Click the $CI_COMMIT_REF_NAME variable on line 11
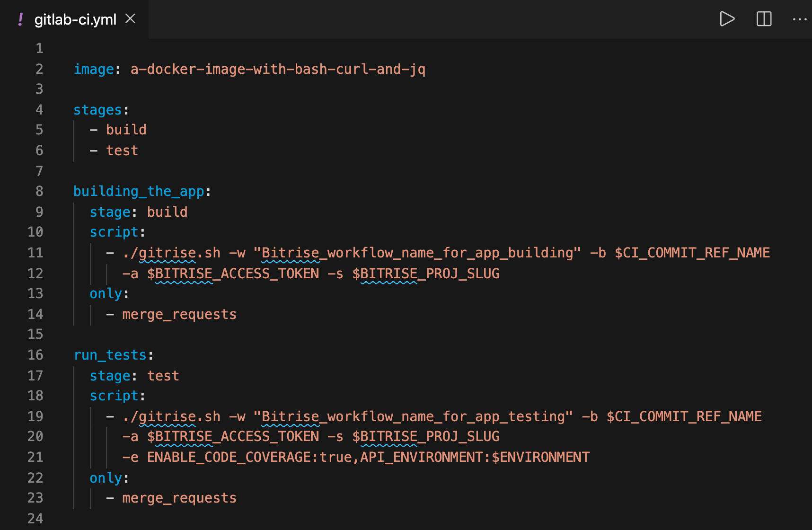Image resolution: width=812 pixels, height=530 pixels. click(692, 253)
